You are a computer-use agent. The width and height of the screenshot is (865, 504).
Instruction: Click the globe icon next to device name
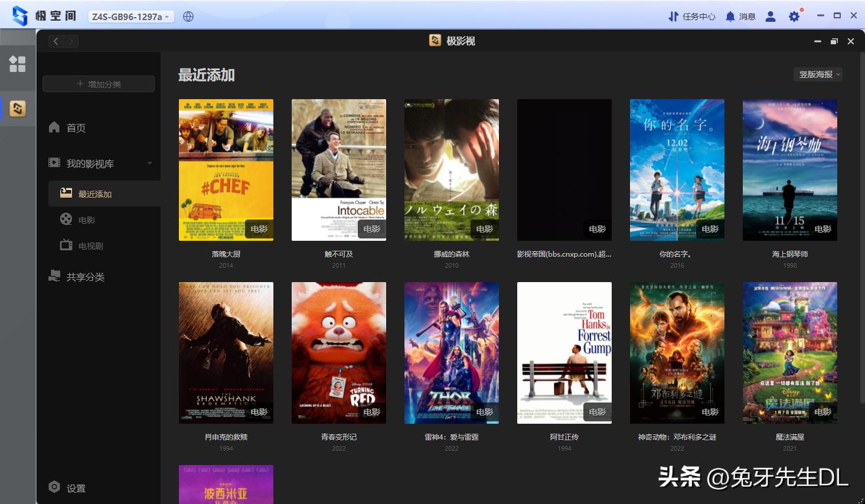click(x=188, y=17)
